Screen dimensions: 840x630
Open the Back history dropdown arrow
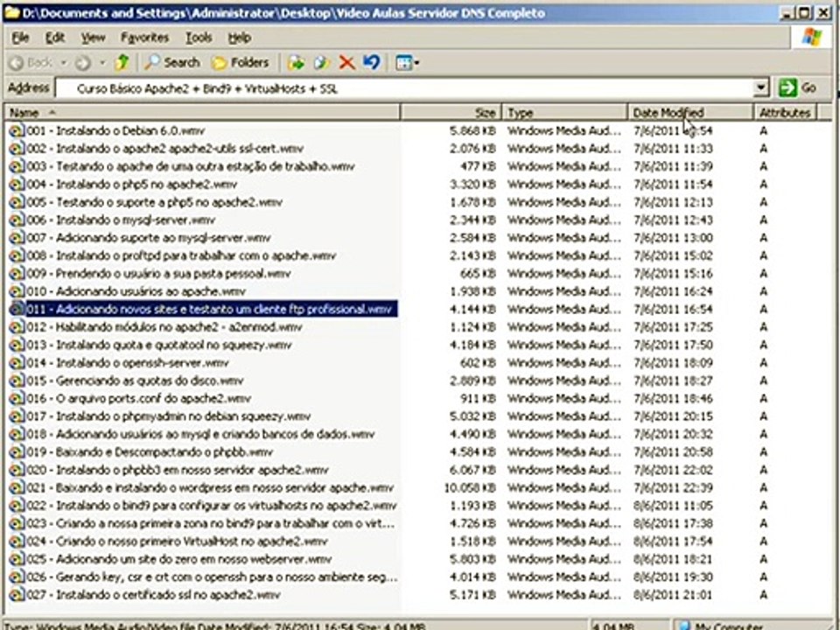[x=64, y=63]
